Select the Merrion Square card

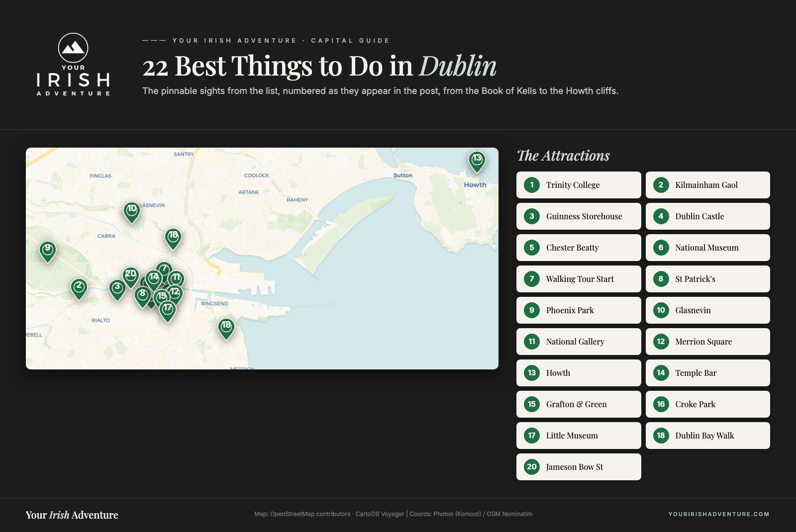[x=708, y=342]
